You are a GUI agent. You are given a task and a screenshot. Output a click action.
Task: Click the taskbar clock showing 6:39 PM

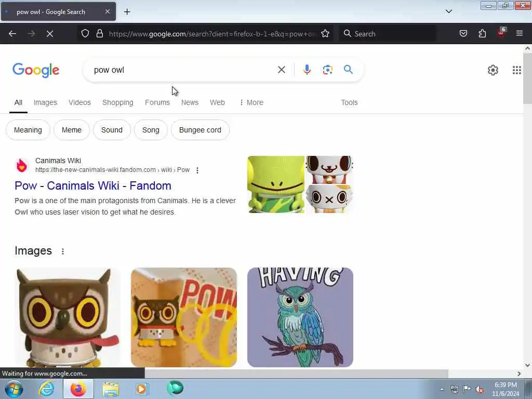pyautogui.click(x=506, y=389)
